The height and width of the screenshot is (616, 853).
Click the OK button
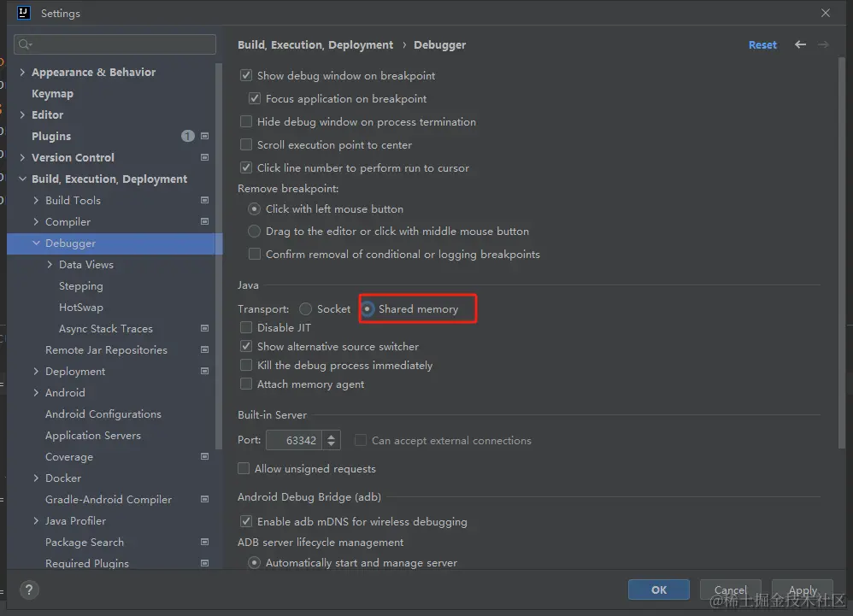pyautogui.click(x=659, y=590)
